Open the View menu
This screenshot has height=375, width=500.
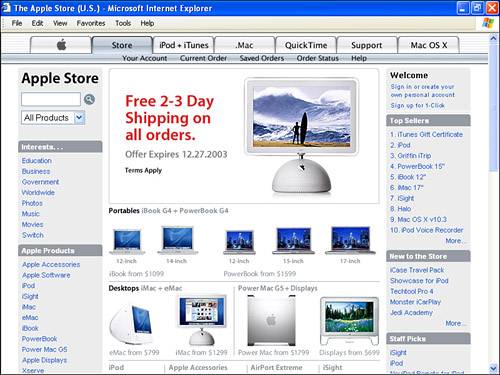[60, 23]
